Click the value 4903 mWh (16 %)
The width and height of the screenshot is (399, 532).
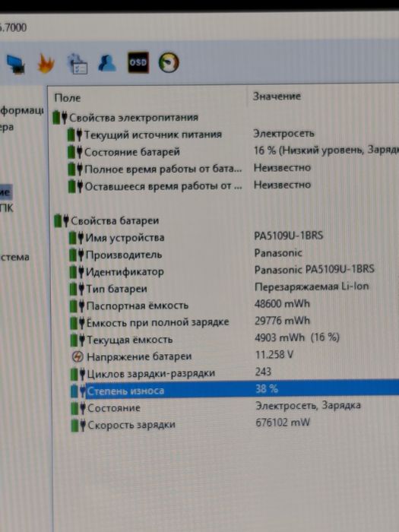point(297,337)
